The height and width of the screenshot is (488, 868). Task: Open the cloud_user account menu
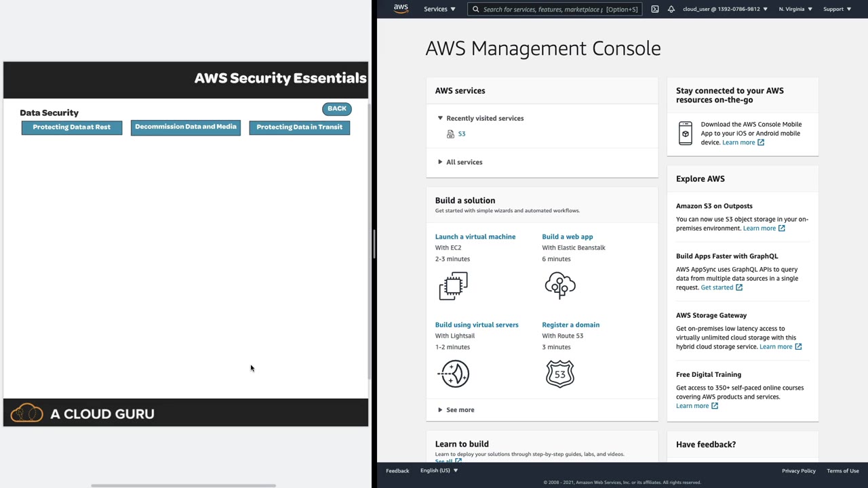725,9
